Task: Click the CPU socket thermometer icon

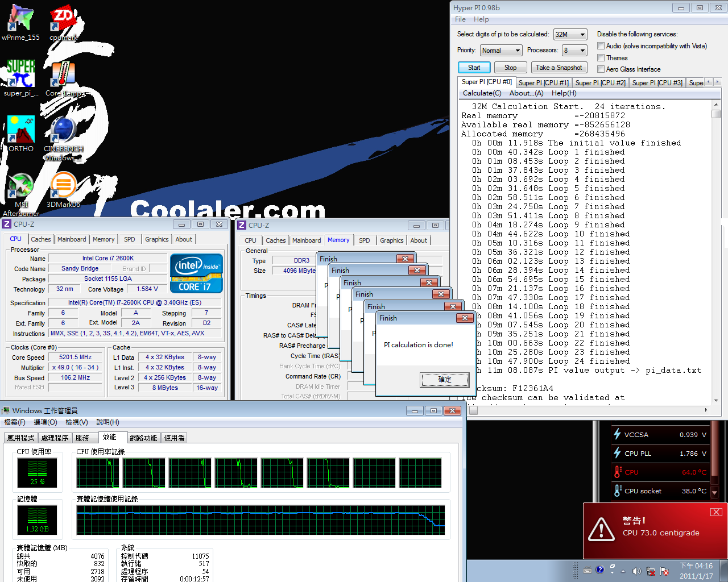Action: [x=618, y=490]
